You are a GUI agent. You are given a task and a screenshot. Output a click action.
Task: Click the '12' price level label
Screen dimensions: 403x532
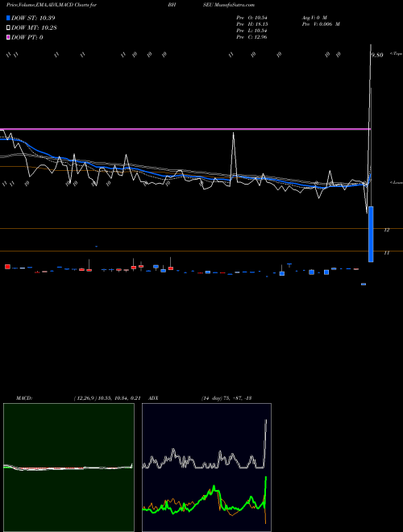(x=387, y=230)
